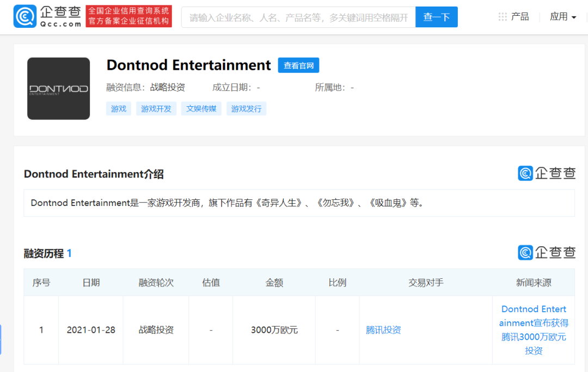The height and width of the screenshot is (372, 588).
Task: Click the 查一下 search button
Action: (x=436, y=17)
